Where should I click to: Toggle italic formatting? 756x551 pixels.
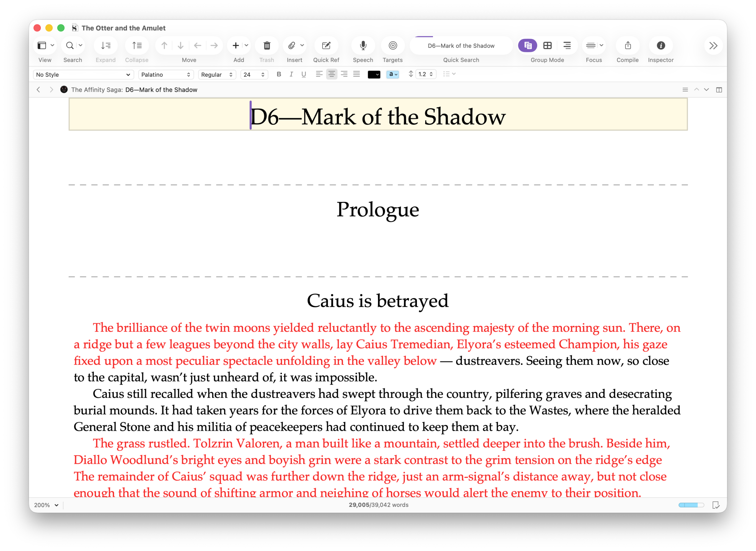coord(291,74)
